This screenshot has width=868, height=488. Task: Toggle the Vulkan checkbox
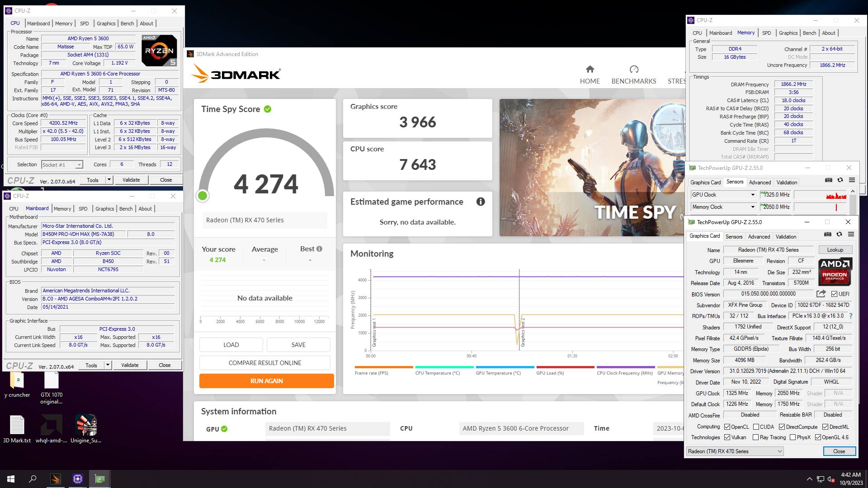(727, 437)
